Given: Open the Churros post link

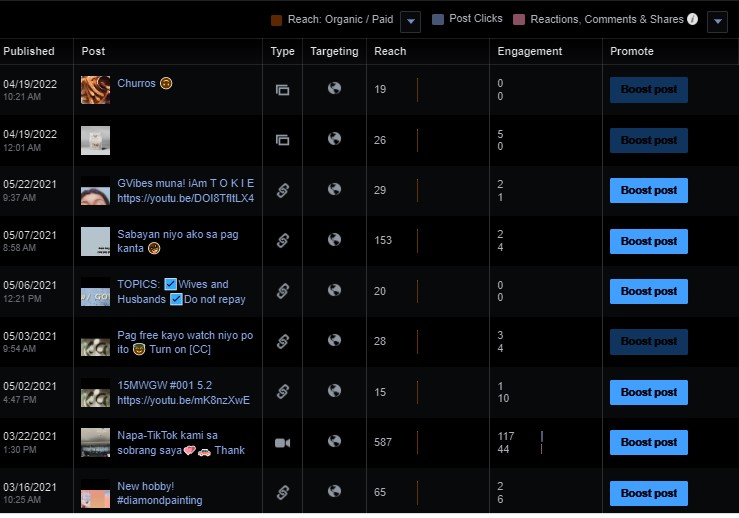Looking at the screenshot, I should tap(137, 84).
